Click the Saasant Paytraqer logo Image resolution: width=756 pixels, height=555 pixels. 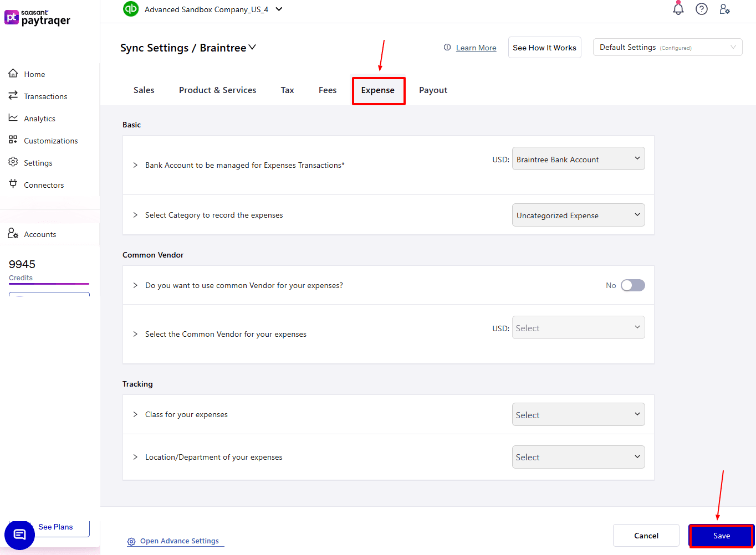tap(37, 18)
